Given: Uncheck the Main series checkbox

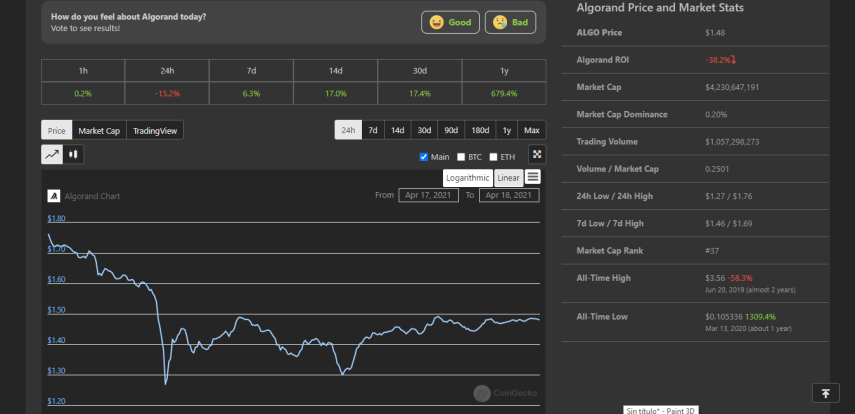Looking at the screenshot, I should 424,157.
